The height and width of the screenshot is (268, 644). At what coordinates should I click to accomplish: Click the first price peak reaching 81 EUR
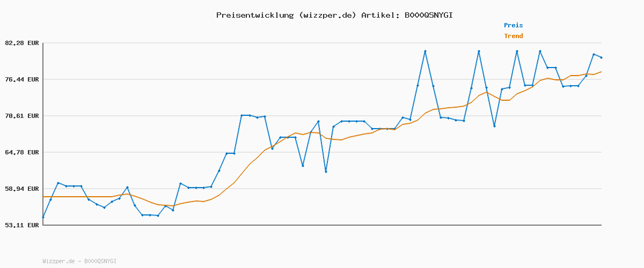point(425,51)
